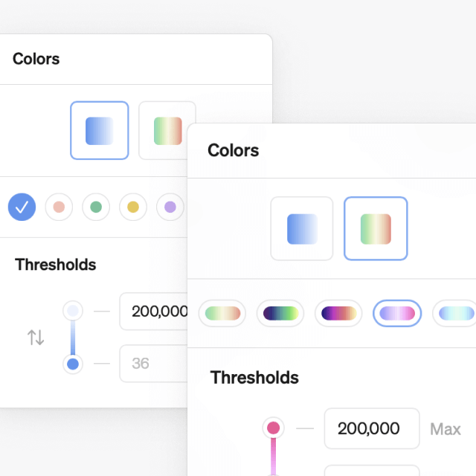The image size is (476, 476).
Task: Click the Colors heading in front panel
Action: pos(233,150)
